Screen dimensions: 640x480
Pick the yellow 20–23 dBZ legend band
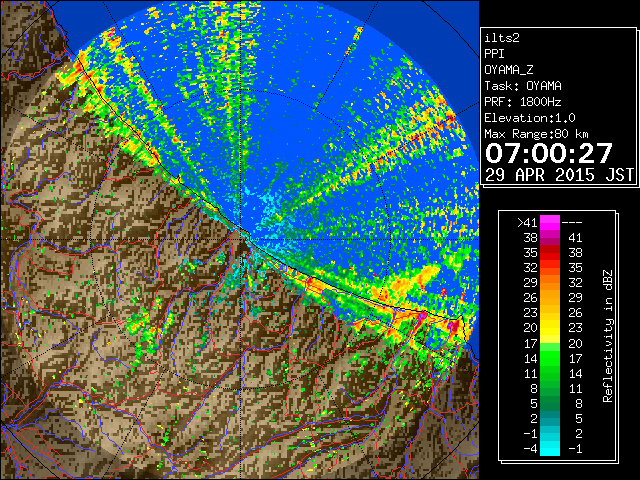pyautogui.click(x=550, y=328)
